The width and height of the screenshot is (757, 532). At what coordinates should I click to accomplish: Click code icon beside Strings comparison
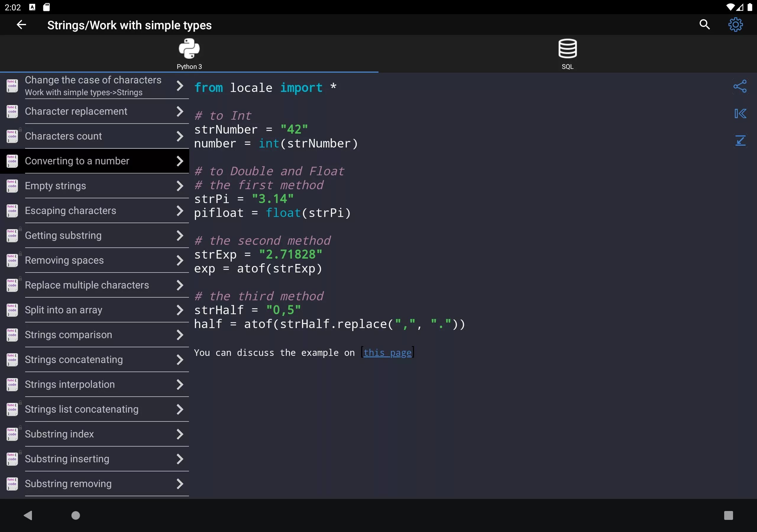tap(12, 335)
